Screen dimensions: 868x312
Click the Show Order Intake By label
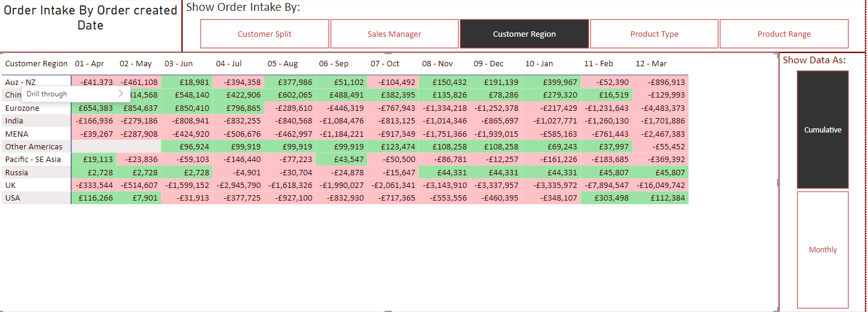[243, 7]
